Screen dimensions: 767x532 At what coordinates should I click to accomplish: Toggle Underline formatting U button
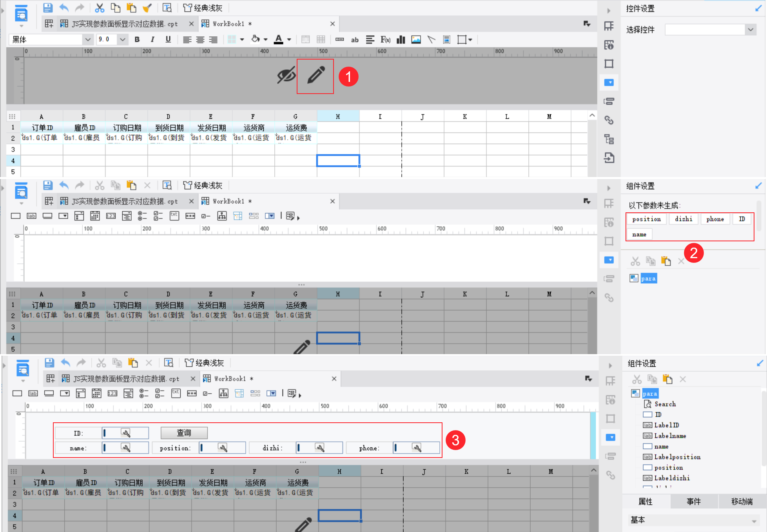pos(168,40)
